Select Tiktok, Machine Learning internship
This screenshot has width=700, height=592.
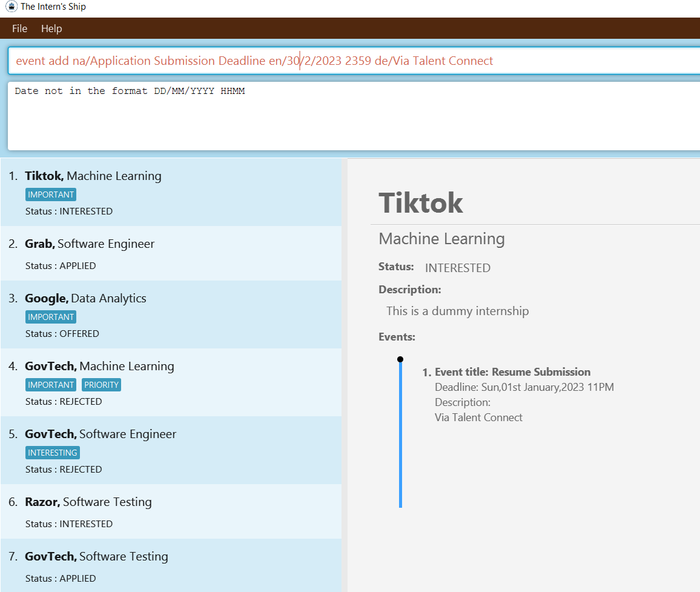point(171,193)
